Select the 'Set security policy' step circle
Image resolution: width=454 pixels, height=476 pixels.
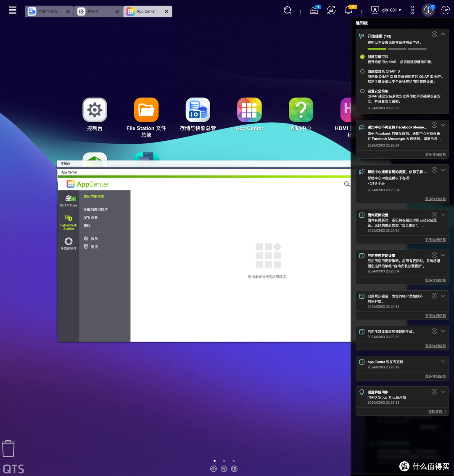(x=362, y=91)
